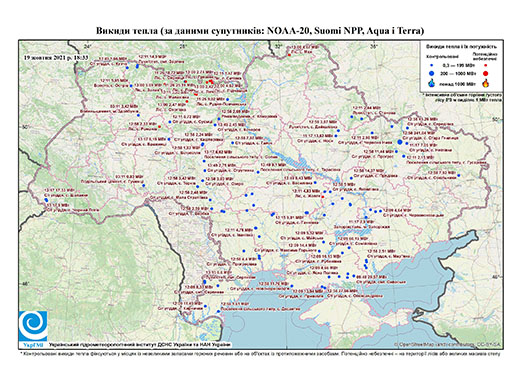Select the orange flame legend icon
This screenshot has height=368, width=520.
(x=486, y=83)
